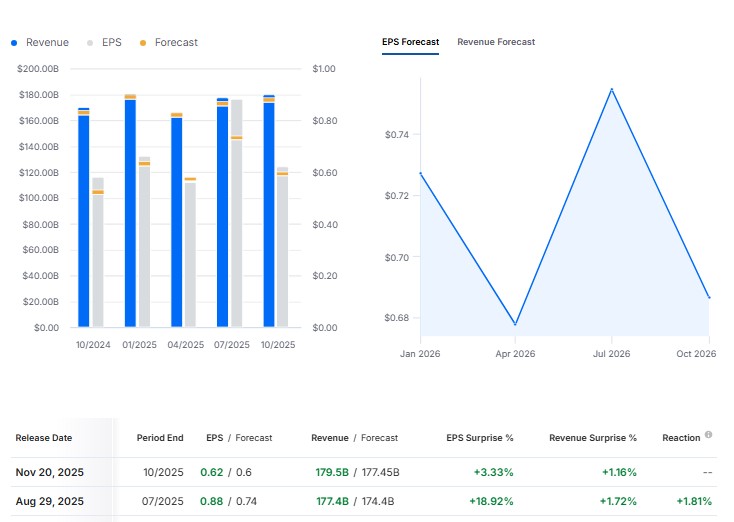Click the Oct 2026 data point on line chart
This screenshot has height=522, width=734.
[709, 298]
